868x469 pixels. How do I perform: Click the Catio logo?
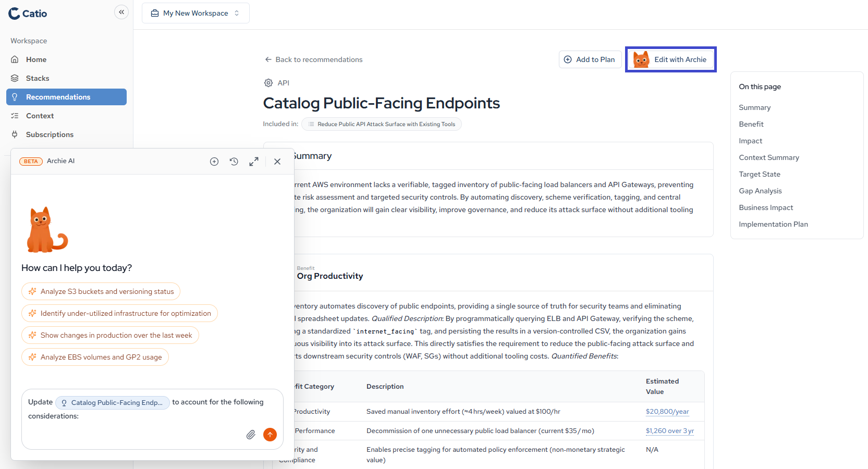tap(28, 14)
